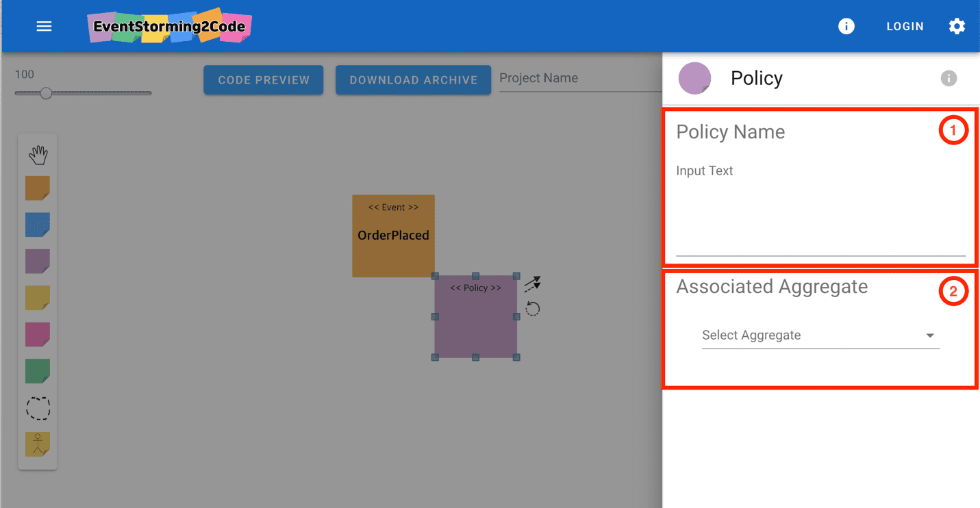Image resolution: width=980 pixels, height=508 pixels.
Task: Expand the Select Aggregate dropdown
Action: pos(820,335)
